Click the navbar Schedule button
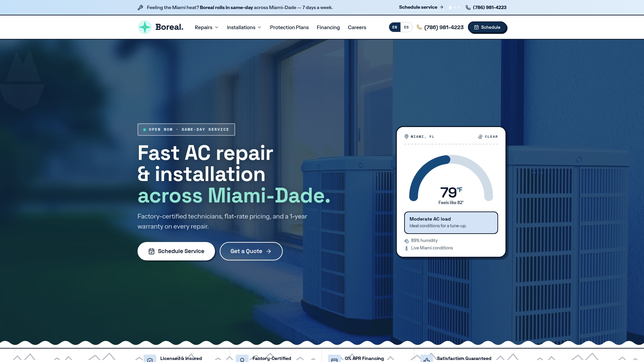The width and height of the screenshot is (644, 362). click(487, 27)
